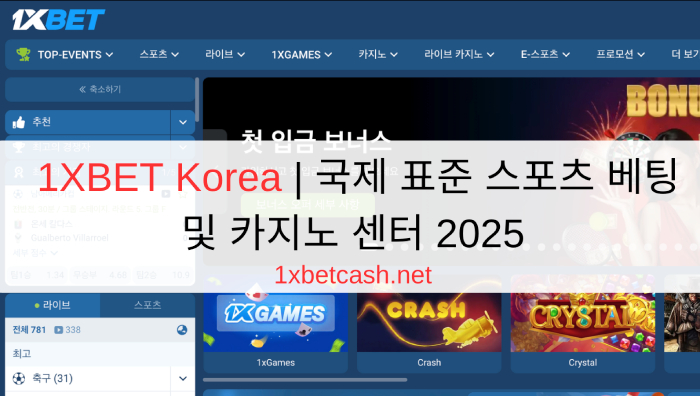Switch to the 스포츠 sidebar tab

(x=147, y=305)
